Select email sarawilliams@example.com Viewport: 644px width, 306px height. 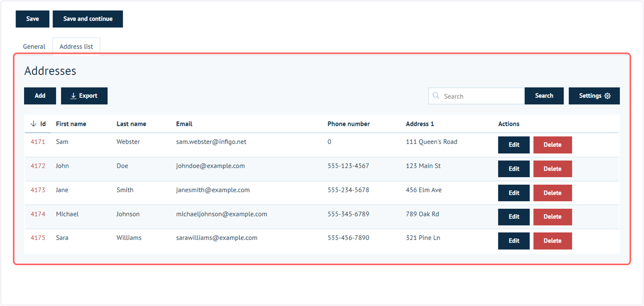pos(217,238)
